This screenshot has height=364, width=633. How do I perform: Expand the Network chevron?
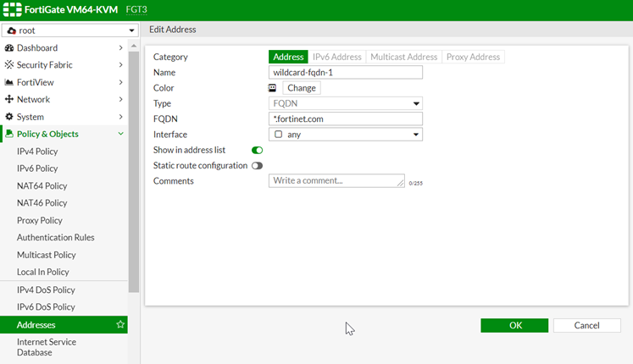point(120,99)
